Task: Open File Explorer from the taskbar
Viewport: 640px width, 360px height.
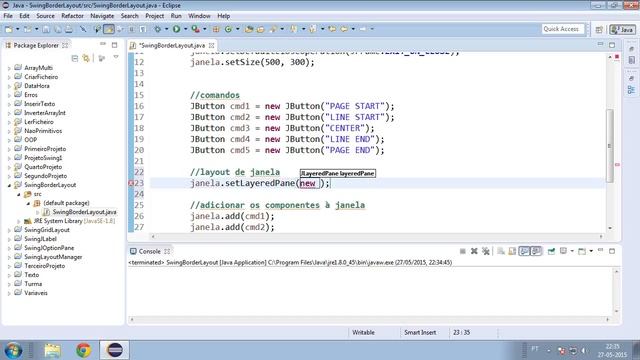Action: [x=53, y=350]
